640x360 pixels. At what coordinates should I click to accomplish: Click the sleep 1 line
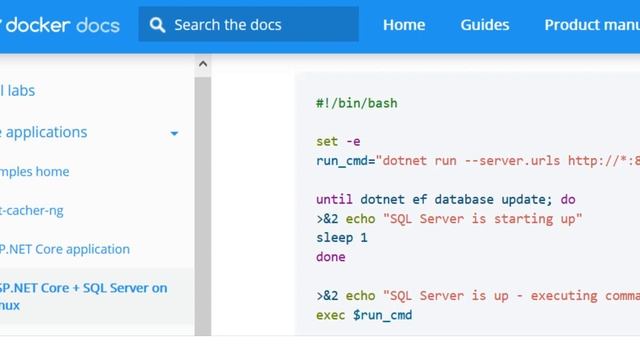point(342,238)
